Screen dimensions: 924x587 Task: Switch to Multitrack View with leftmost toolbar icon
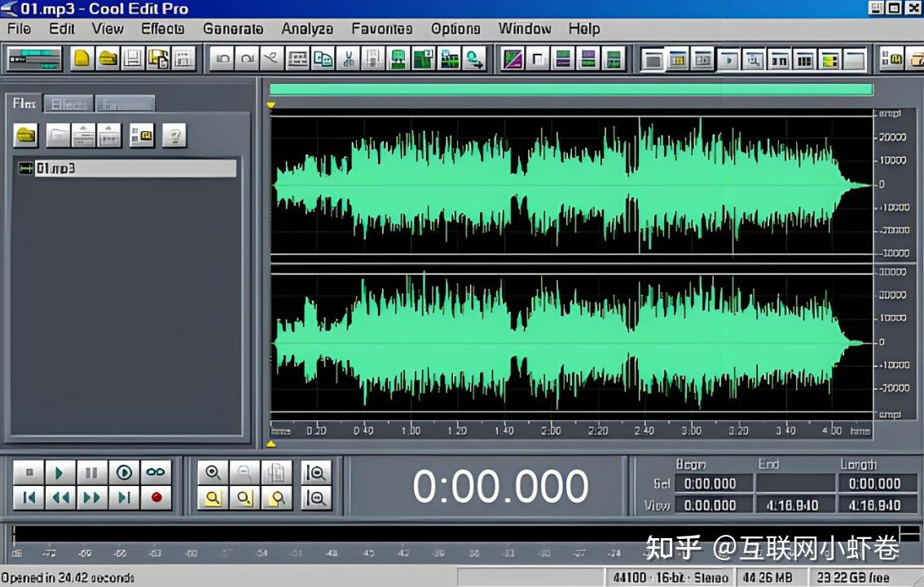(x=34, y=59)
